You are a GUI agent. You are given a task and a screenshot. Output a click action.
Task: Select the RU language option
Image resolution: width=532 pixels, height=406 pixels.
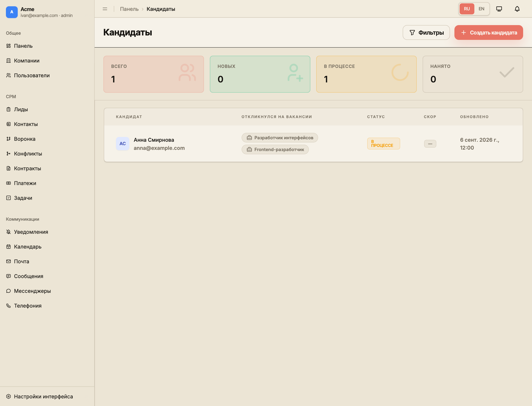pos(467,9)
